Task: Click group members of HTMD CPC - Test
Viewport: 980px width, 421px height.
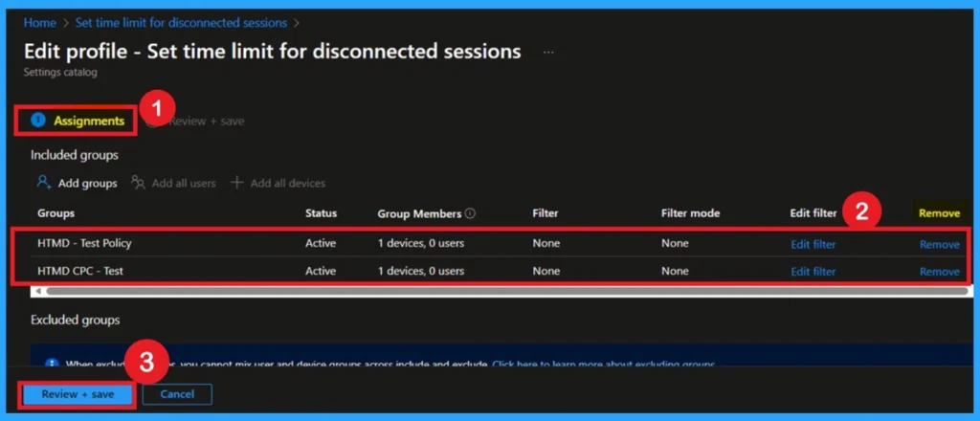Action: click(421, 271)
